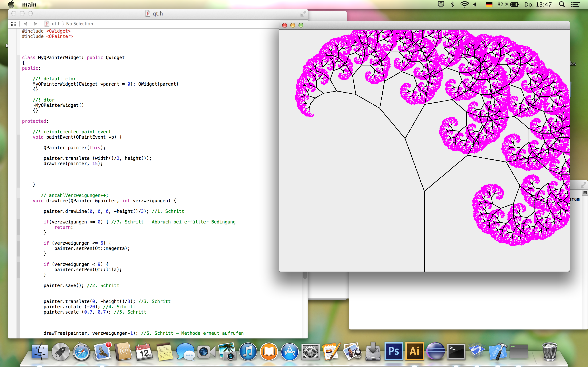Enter full screen in qt.h window
The width and height of the screenshot is (588, 367).
click(x=303, y=14)
